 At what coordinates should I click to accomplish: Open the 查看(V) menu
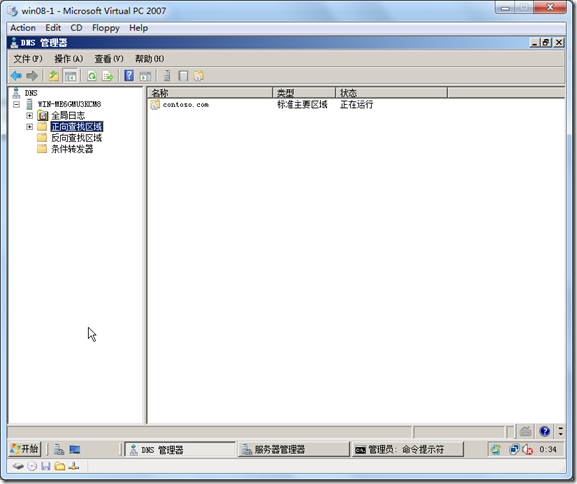coord(109,59)
